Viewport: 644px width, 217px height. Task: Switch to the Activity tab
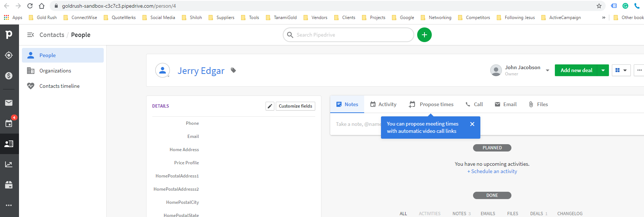(383, 104)
